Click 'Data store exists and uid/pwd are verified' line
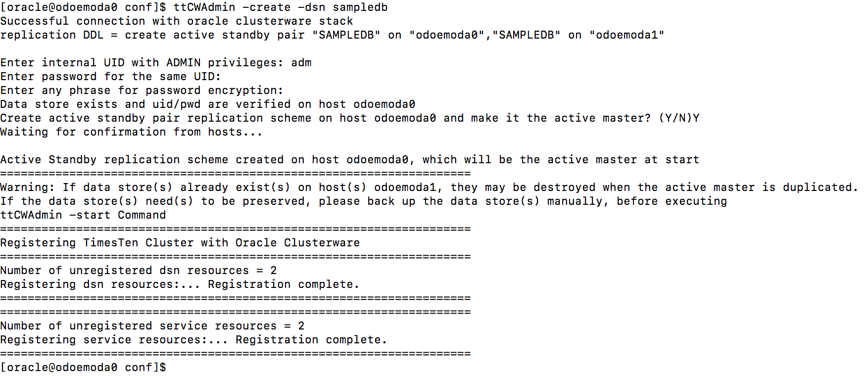The image size is (868, 376). pos(207,104)
